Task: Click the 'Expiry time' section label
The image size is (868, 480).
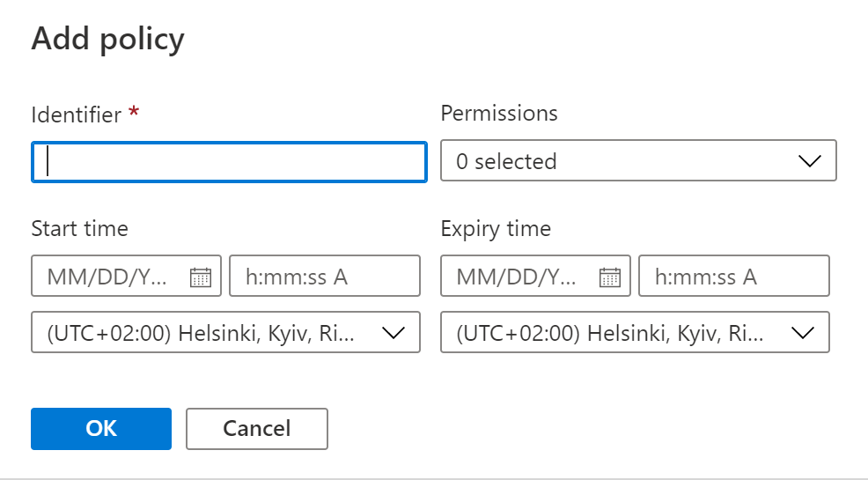Action: click(x=496, y=229)
